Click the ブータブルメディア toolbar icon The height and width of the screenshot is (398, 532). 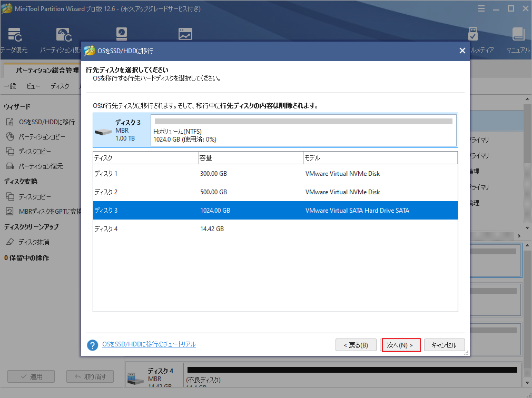(x=474, y=36)
